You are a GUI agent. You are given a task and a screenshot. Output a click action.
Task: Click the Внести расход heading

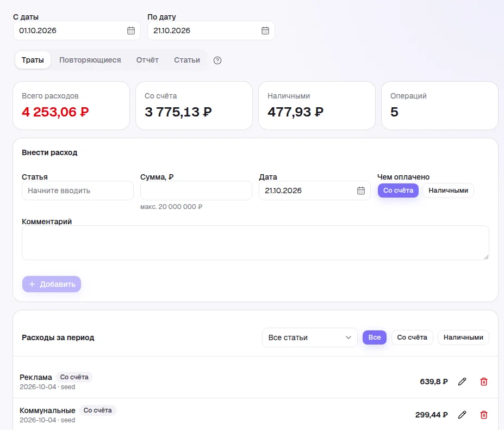coord(49,152)
